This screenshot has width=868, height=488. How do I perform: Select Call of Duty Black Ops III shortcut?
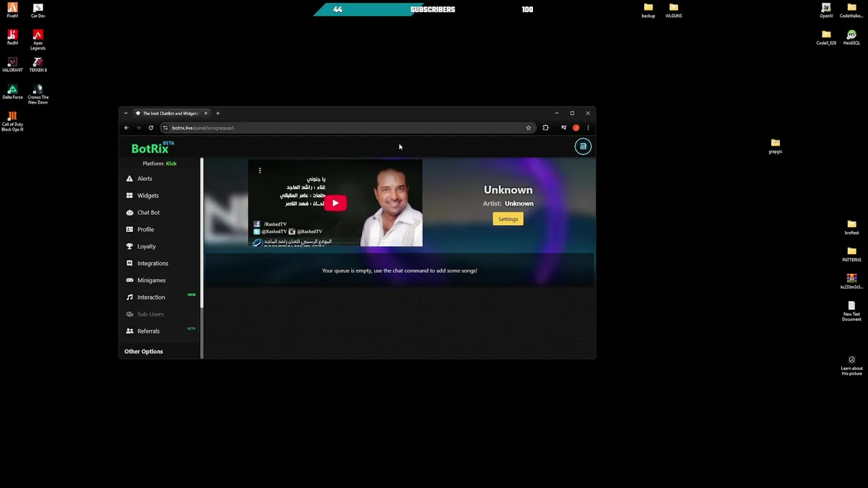pos(12,121)
